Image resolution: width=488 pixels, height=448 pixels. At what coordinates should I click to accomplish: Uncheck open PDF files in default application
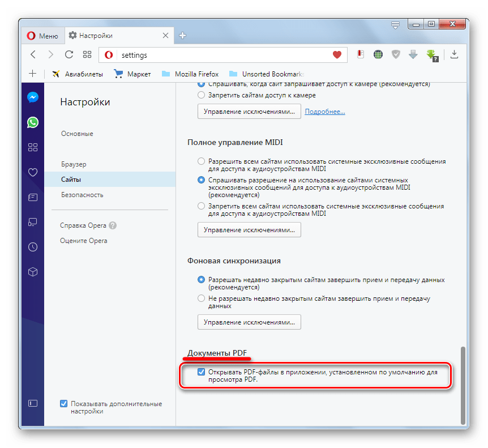201,372
